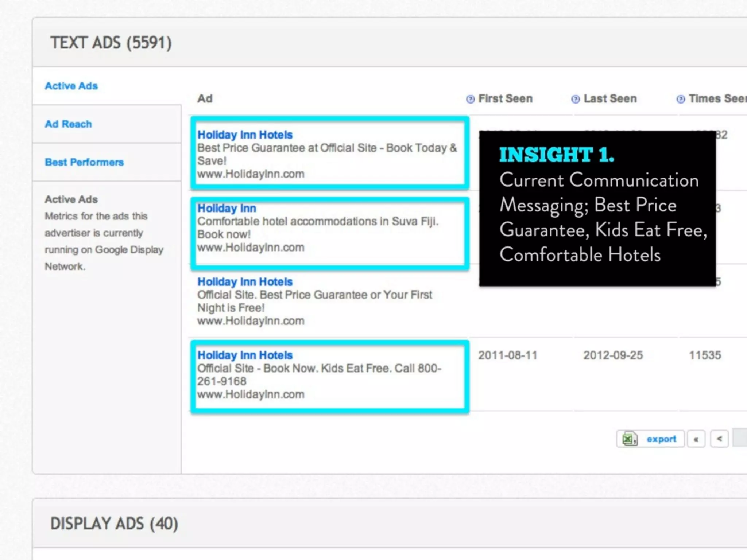Click the export link
This screenshot has height=560, width=747.
click(x=661, y=439)
